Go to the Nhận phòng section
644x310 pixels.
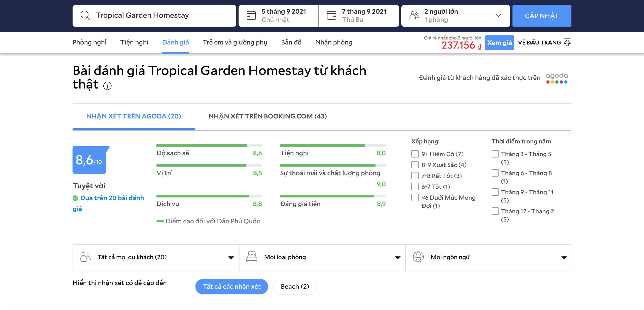pos(334,42)
